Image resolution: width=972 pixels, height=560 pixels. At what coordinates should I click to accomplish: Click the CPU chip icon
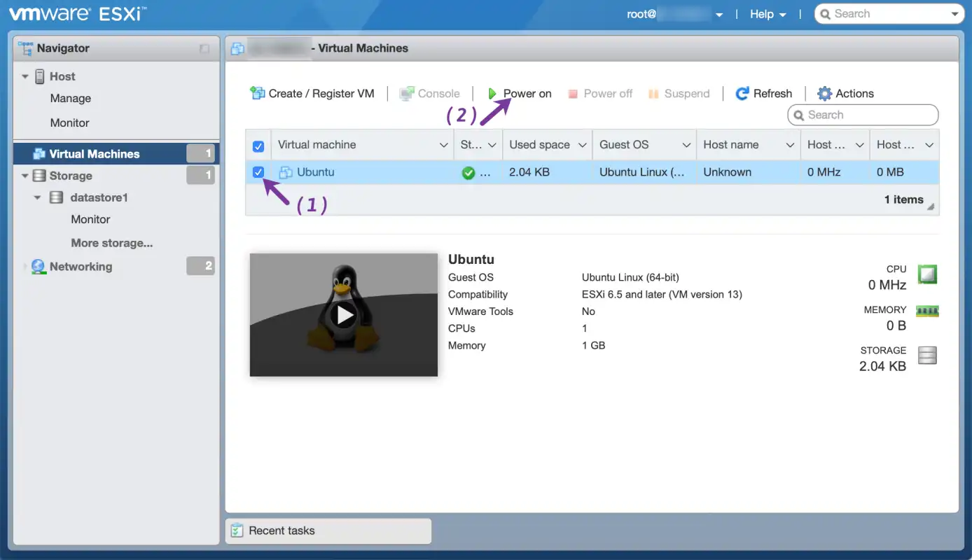click(927, 274)
